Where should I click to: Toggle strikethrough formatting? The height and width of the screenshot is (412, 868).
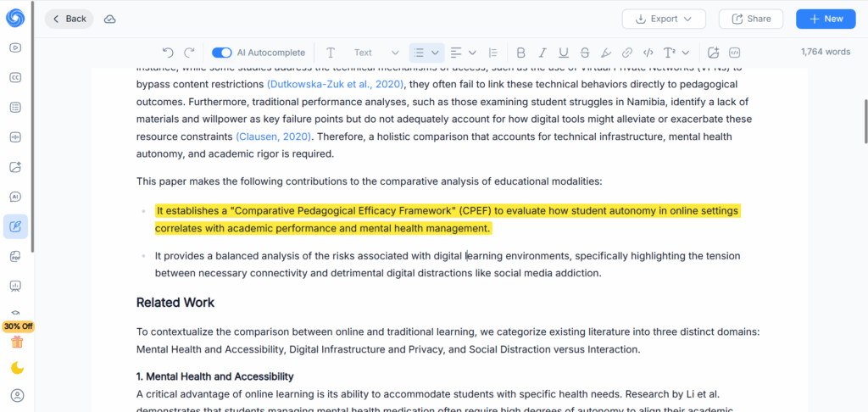pos(585,53)
